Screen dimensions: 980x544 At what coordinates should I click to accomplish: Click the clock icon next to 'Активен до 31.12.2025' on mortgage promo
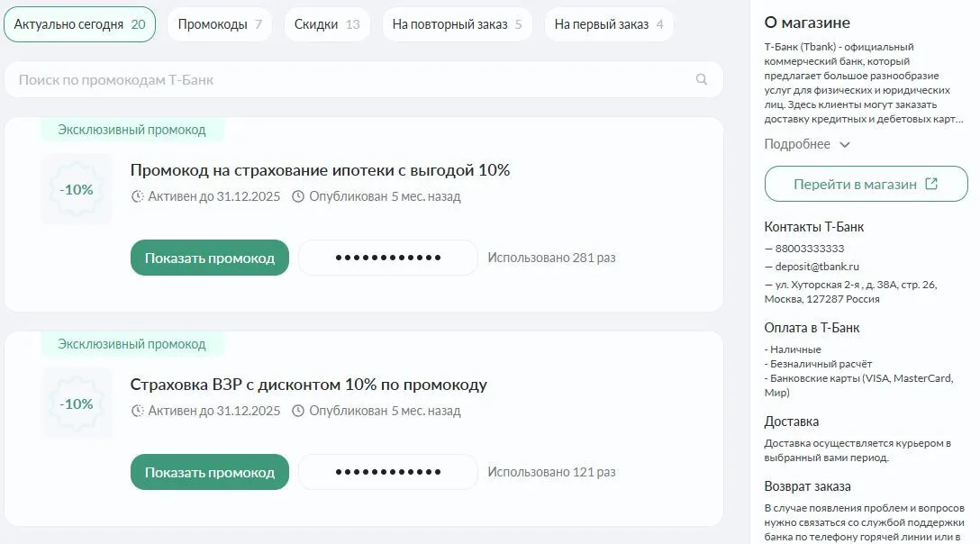point(135,197)
